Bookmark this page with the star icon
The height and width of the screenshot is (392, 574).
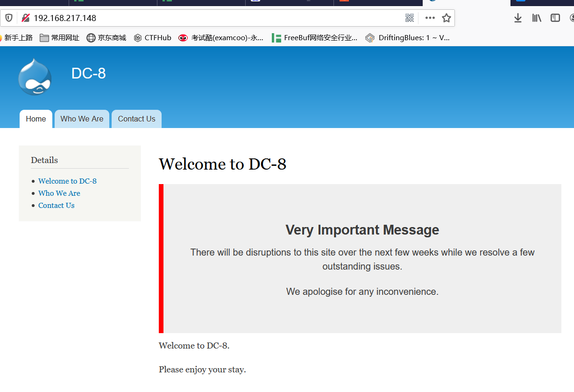tap(446, 18)
